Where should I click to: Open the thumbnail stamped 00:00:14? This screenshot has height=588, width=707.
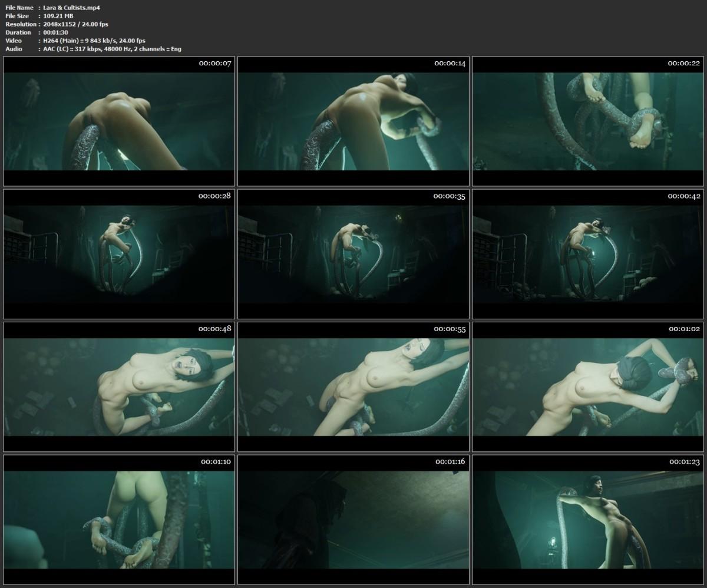point(353,121)
